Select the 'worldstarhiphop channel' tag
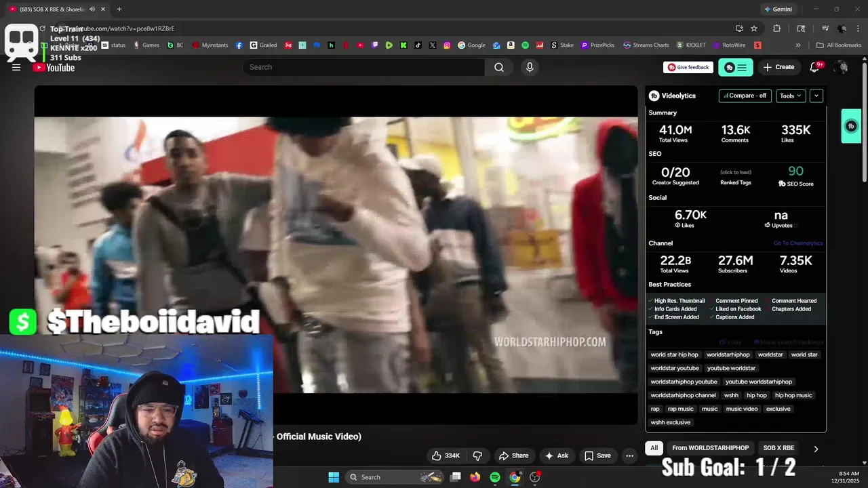Viewport: 868px width, 488px height. [683, 395]
